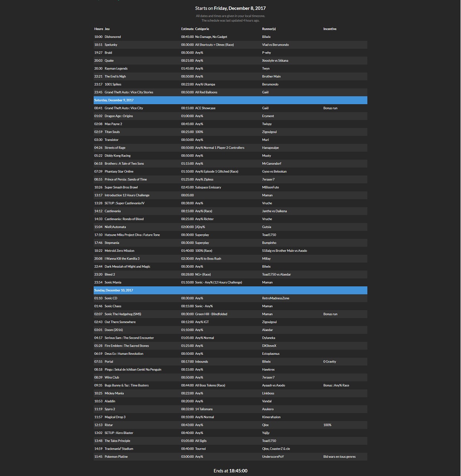Click the 'Pokemon Platine' game title

coord(116,457)
